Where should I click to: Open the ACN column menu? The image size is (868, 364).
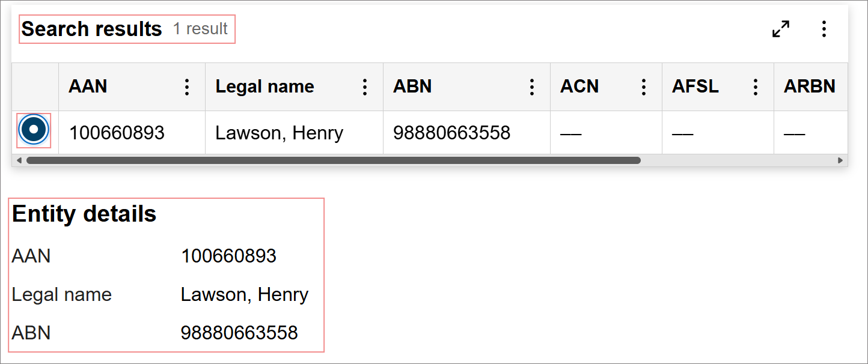tap(643, 86)
